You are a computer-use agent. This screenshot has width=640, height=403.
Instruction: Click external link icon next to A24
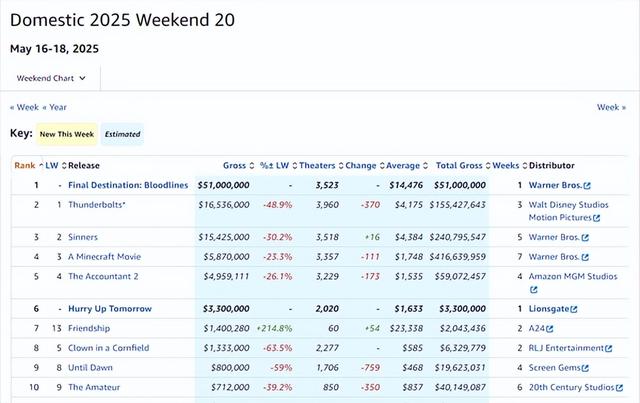(x=550, y=329)
